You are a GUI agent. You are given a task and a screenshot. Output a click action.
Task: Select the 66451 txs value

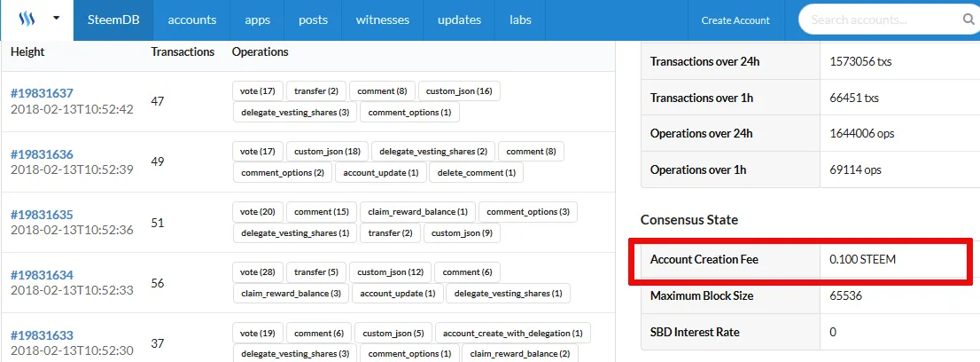coord(855,97)
